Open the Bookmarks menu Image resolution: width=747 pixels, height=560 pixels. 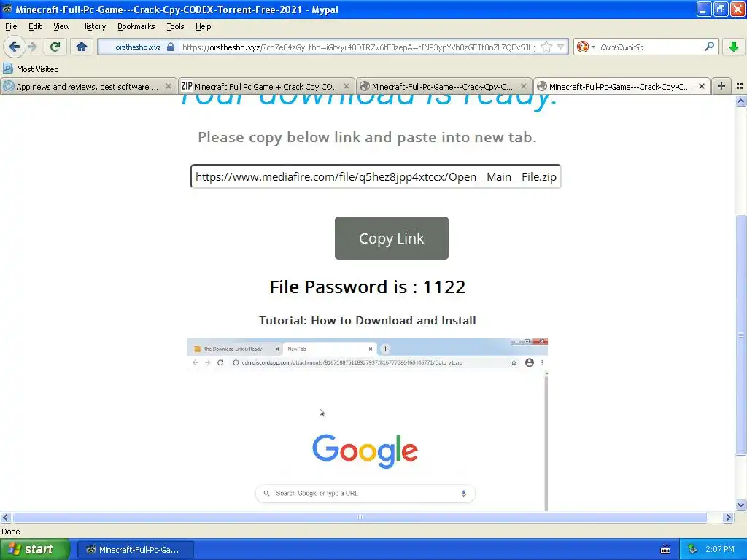click(136, 26)
